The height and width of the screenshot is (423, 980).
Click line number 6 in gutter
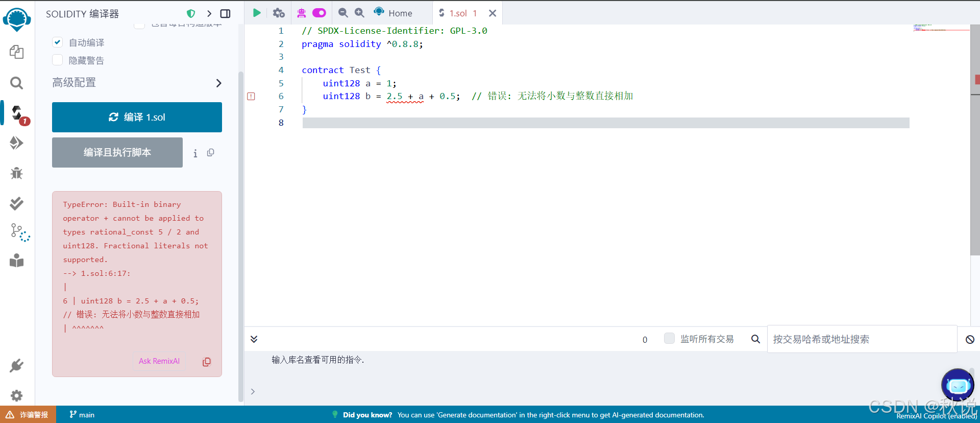click(x=281, y=96)
